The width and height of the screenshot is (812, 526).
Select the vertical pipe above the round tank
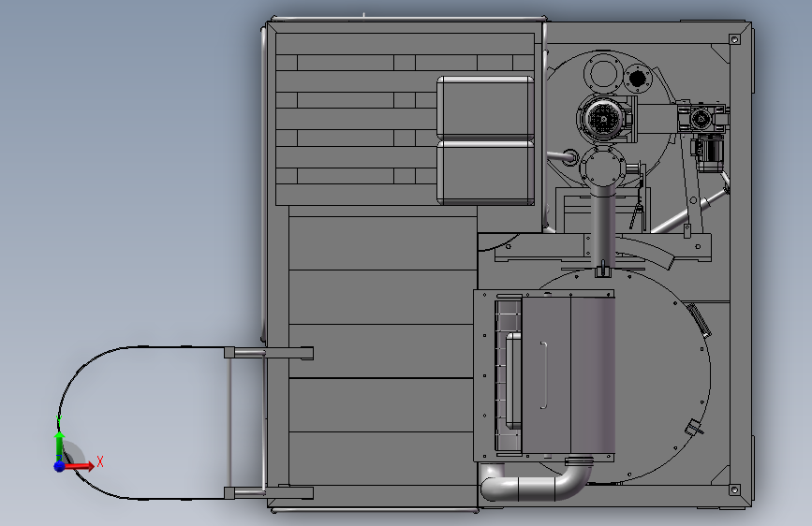(601, 226)
